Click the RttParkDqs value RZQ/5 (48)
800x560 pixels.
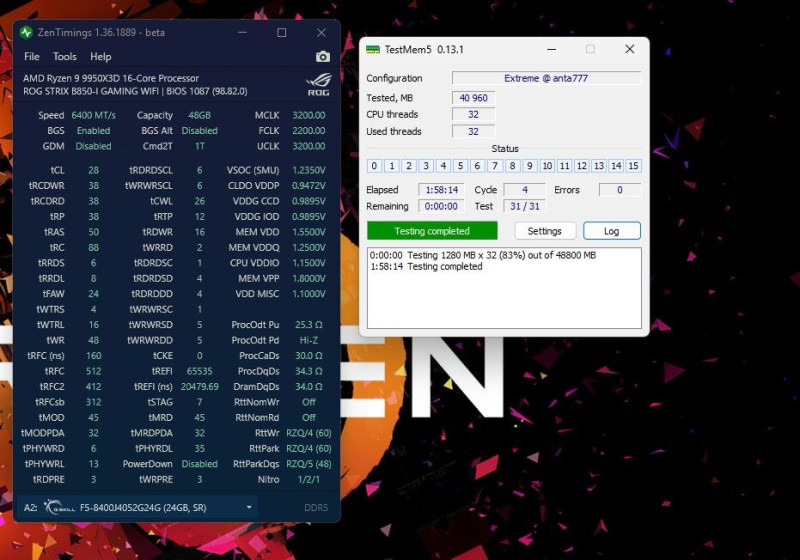(x=309, y=464)
